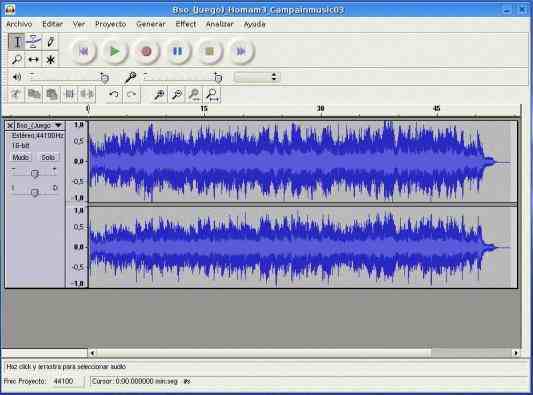Click in the upper channel waveform

coord(303,162)
